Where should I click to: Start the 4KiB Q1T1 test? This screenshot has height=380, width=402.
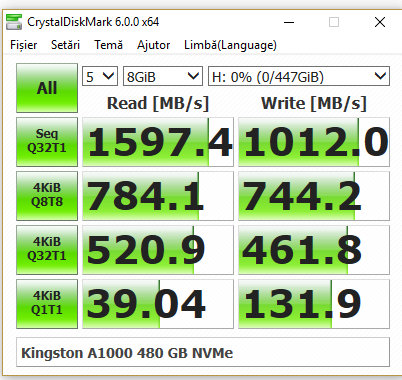pos(47,304)
